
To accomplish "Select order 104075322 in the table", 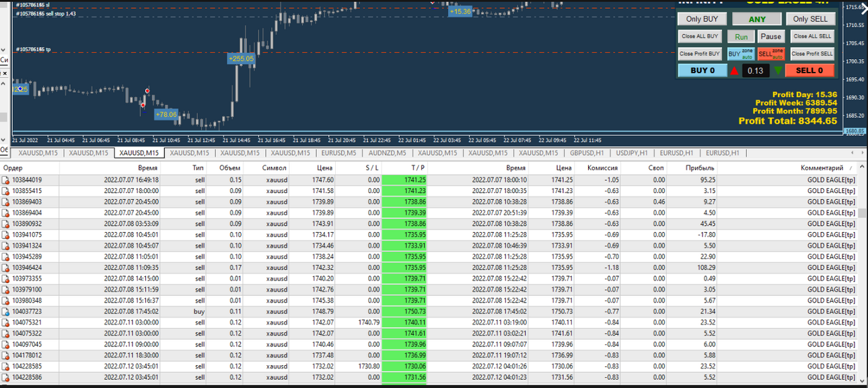I will coord(429,334).
